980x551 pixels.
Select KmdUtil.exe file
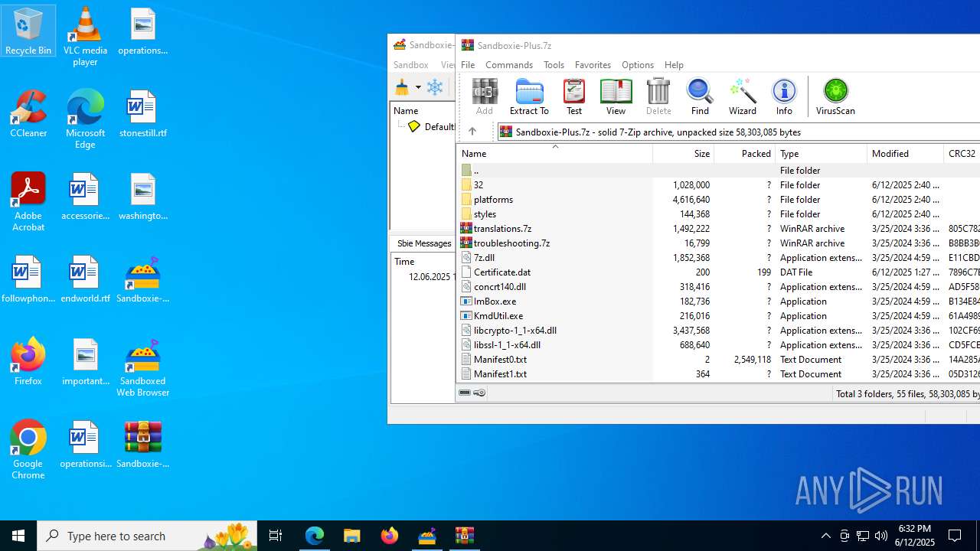coord(718,315)
